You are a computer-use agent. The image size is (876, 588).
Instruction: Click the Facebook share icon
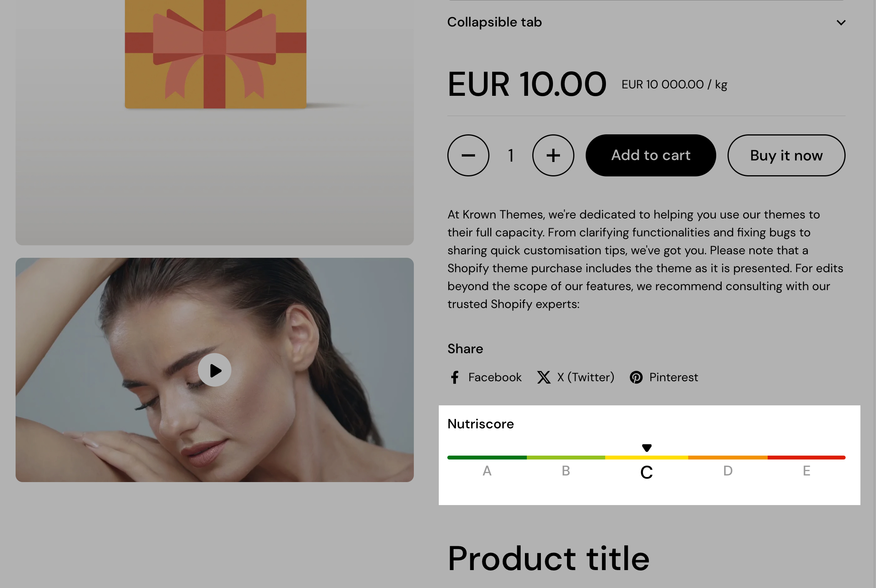pyautogui.click(x=454, y=377)
